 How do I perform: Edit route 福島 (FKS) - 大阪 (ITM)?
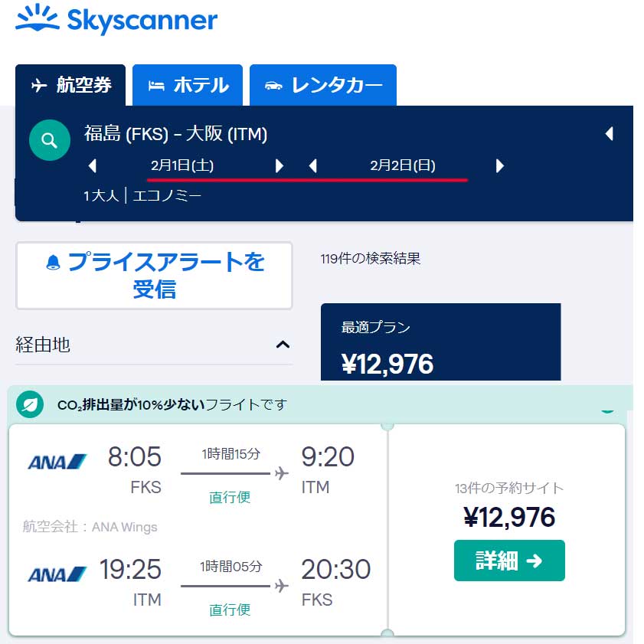click(x=176, y=134)
